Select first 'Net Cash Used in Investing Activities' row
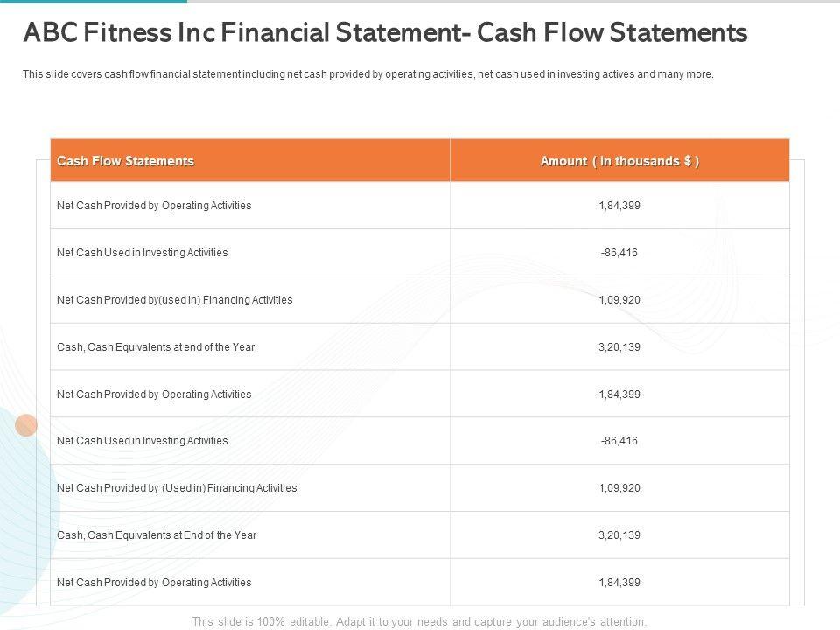840x630 pixels. point(142,253)
